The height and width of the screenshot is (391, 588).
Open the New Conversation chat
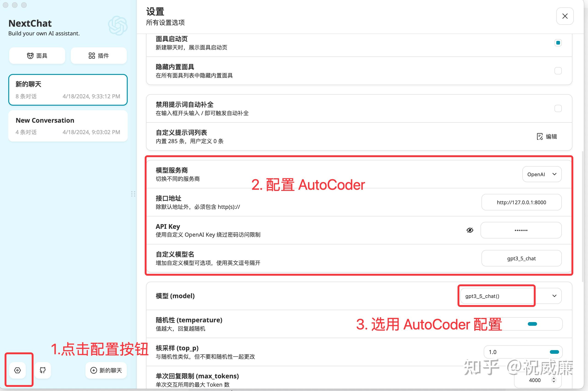pyautogui.click(x=68, y=126)
